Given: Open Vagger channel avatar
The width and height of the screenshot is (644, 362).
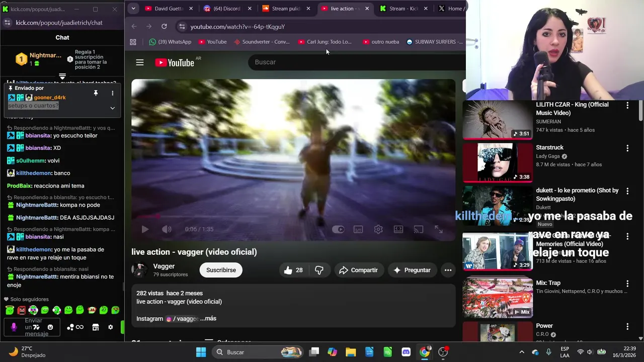Looking at the screenshot, I should (x=139, y=270).
